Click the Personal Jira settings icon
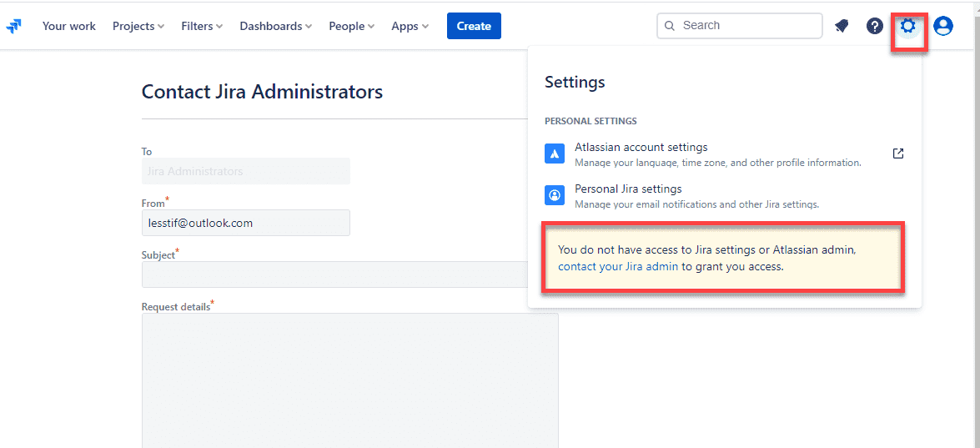 tap(555, 195)
